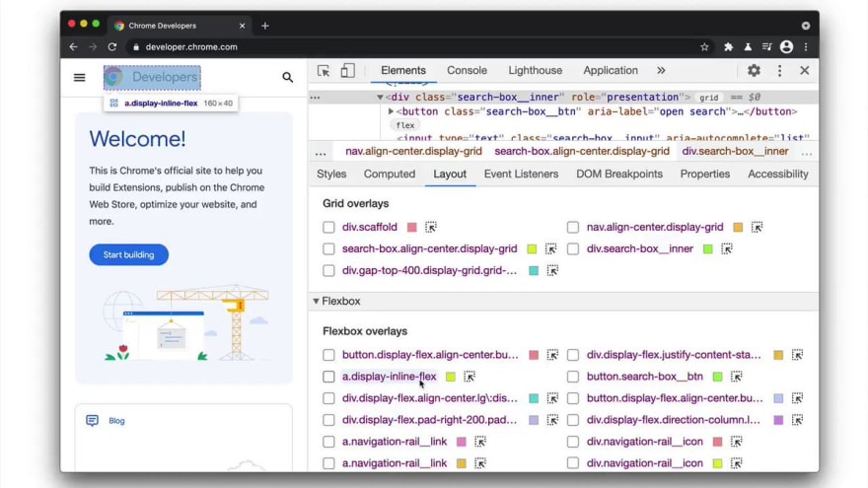This screenshot has width=868, height=488.
Task: Activate the inspect element picker icon
Action: click(324, 71)
